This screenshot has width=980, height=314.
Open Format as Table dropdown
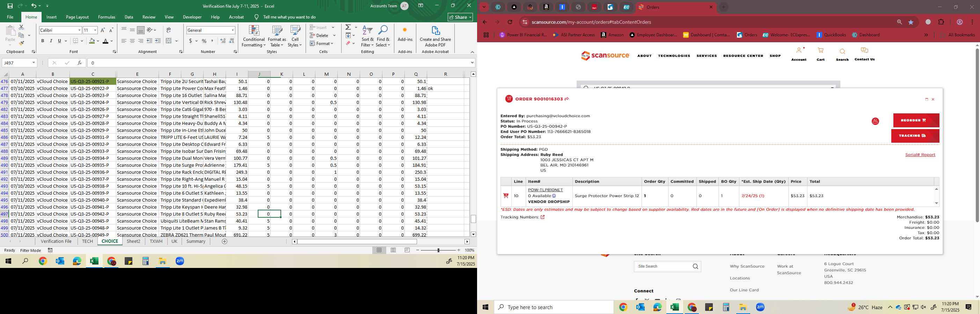(277, 36)
